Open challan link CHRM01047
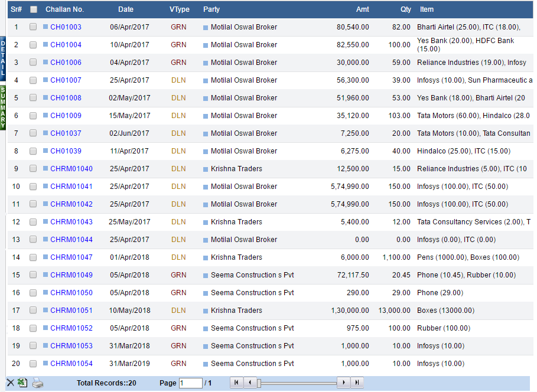This screenshot has height=392, width=537. pyautogui.click(x=71, y=257)
